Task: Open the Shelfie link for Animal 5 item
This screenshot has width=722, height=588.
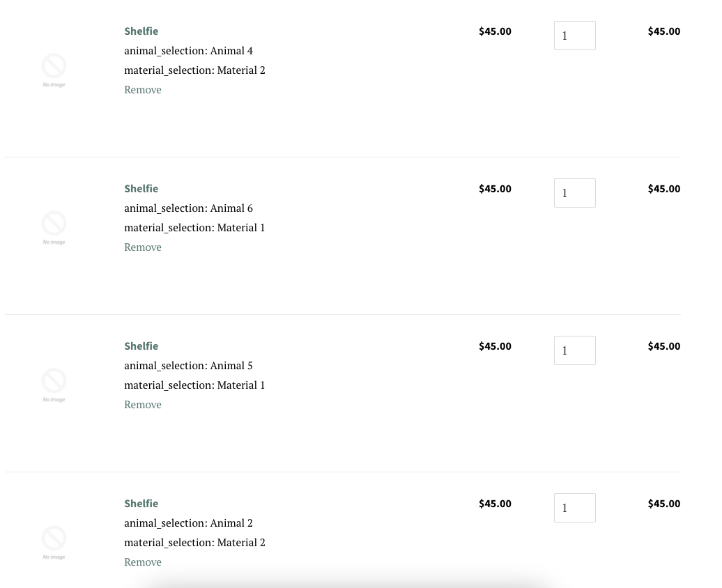Action: pyautogui.click(x=141, y=346)
